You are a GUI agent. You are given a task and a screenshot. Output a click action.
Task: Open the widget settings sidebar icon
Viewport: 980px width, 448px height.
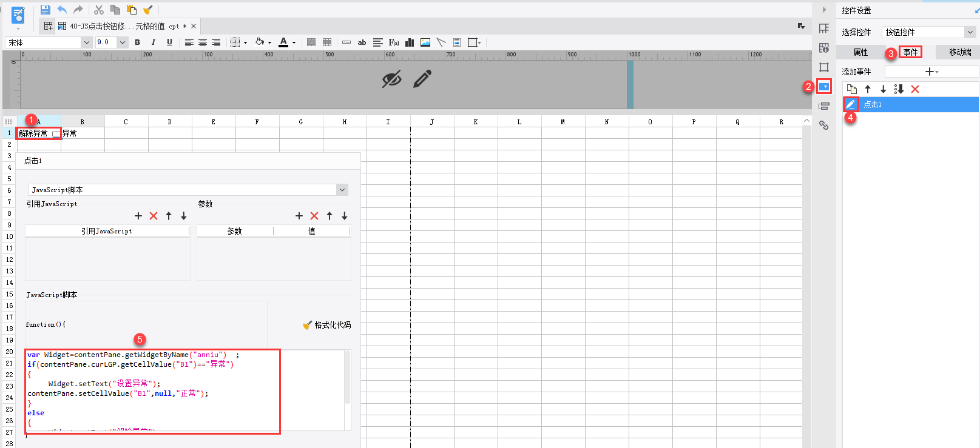824,87
